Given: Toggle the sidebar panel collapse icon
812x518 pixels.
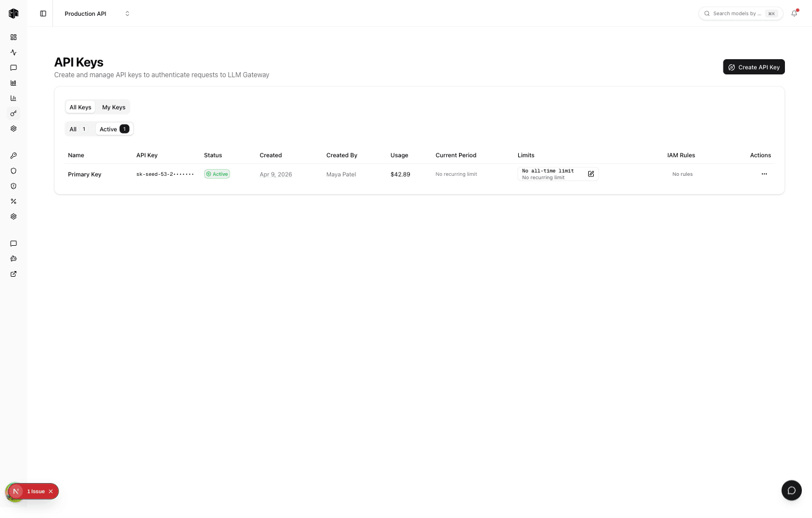Looking at the screenshot, I should point(43,14).
